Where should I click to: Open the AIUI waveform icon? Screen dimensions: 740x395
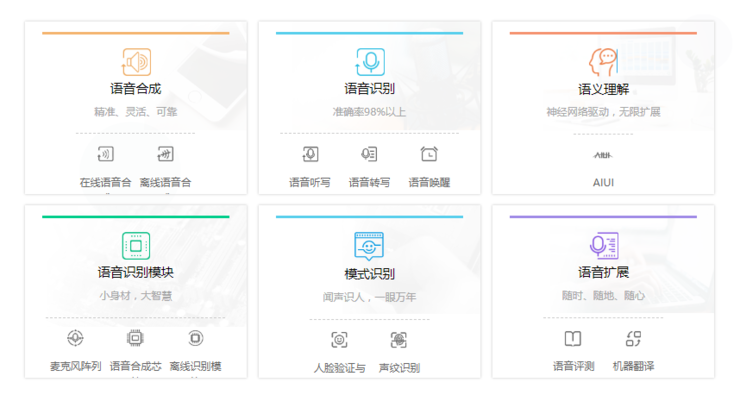pos(603,155)
